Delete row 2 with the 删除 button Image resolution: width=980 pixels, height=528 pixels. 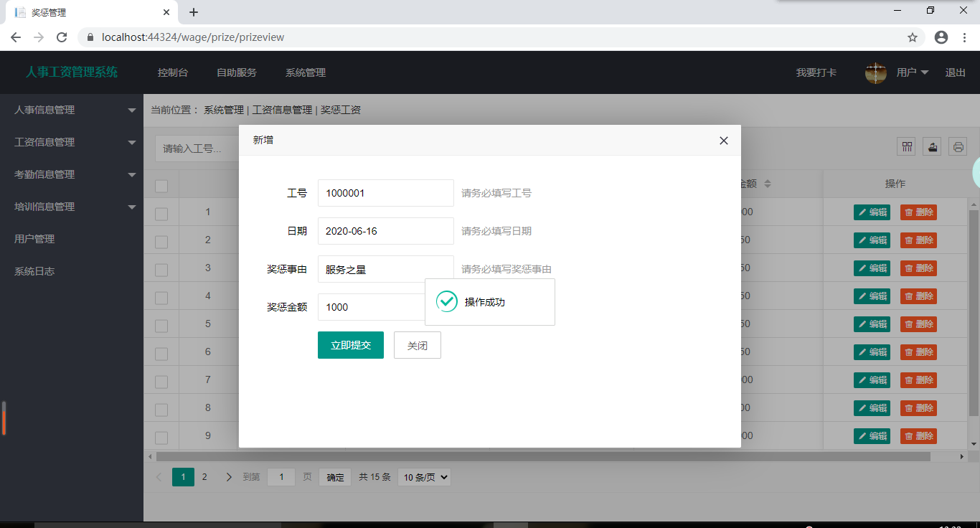(918, 240)
